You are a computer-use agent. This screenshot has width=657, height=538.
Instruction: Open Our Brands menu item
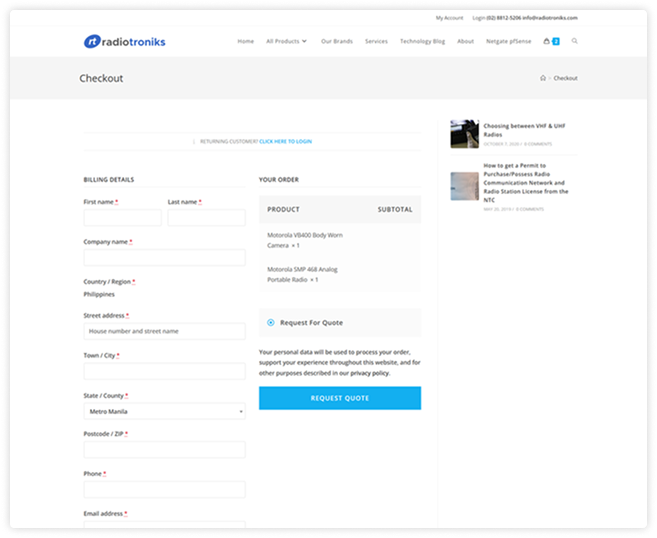(x=337, y=41)
